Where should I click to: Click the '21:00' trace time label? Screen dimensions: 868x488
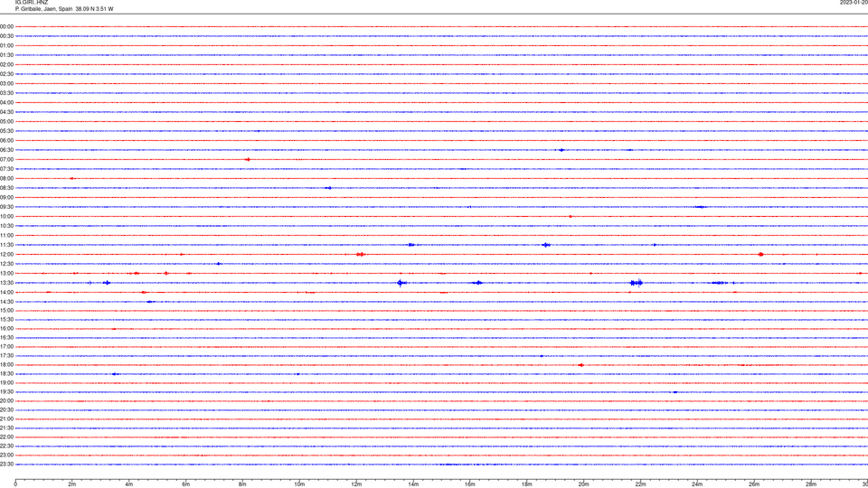pos(6,418)
